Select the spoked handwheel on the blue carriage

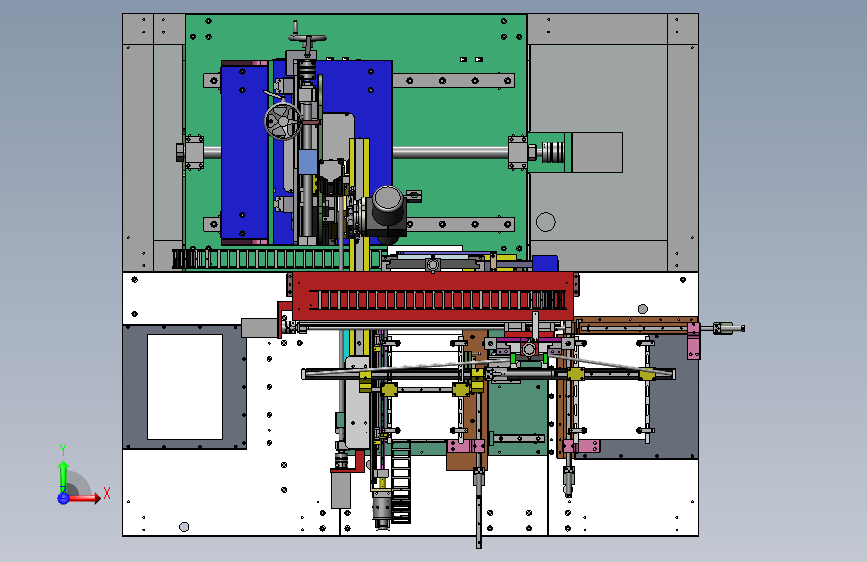pyautogui.click(x=283, y=121)
